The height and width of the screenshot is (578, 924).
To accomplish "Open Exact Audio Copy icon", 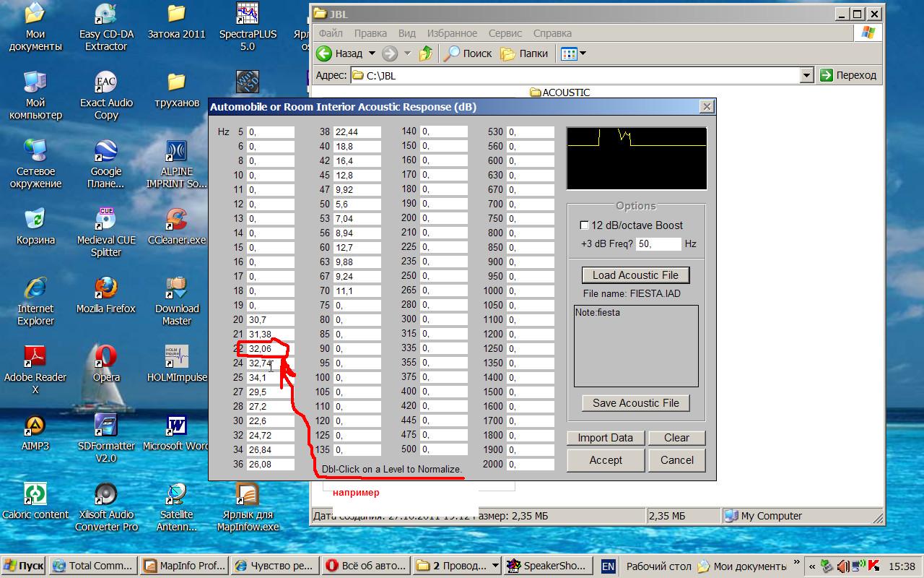I will point(106,82).
